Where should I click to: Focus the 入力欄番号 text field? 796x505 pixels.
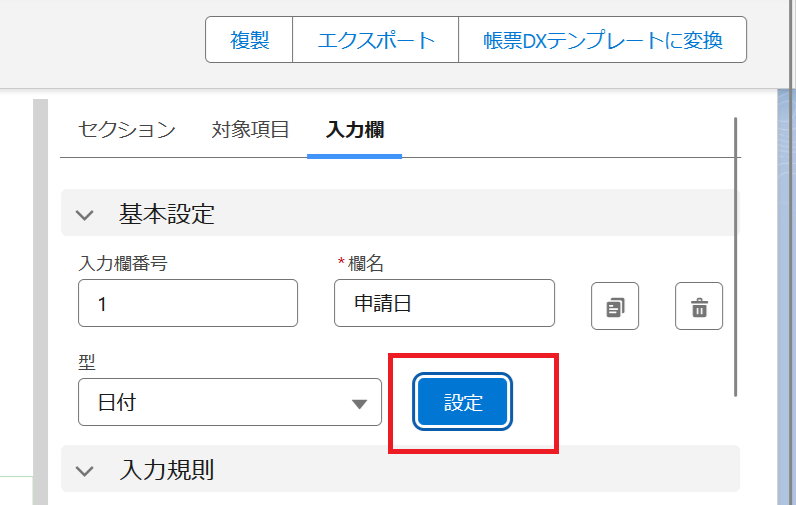188,303
